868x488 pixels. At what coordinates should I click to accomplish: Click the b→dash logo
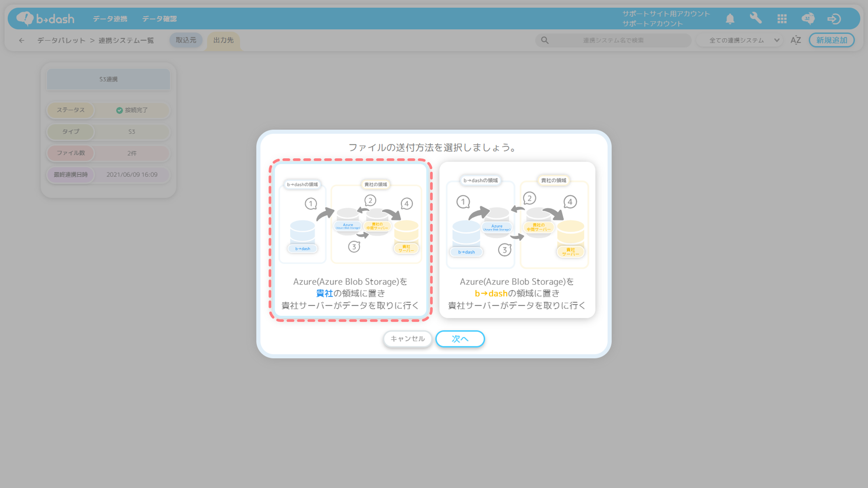46,19
